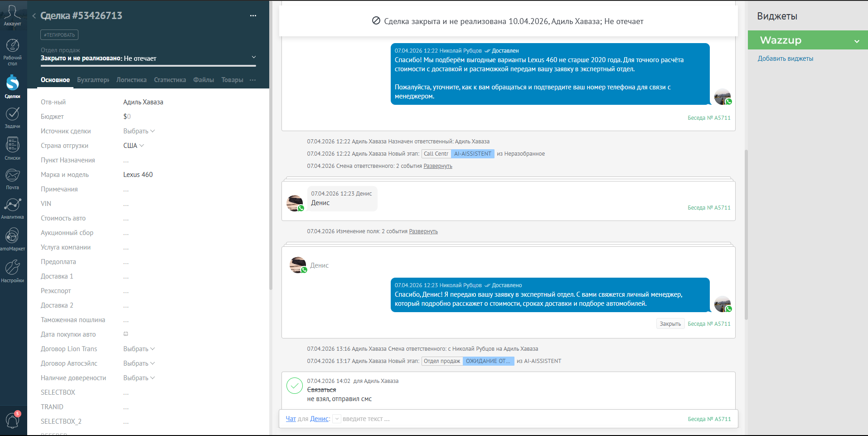Image resolution: width=868 pixels, height=436 pixels.
Task: Click the ОЖИДАНИЕ ОТ... stage badge
Action: (488, 361)
